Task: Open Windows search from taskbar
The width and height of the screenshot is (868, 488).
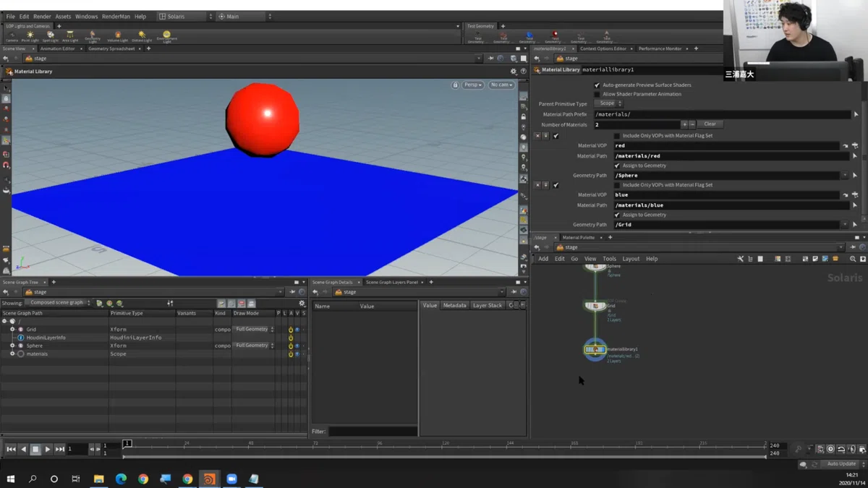Action: pos(33,479)
